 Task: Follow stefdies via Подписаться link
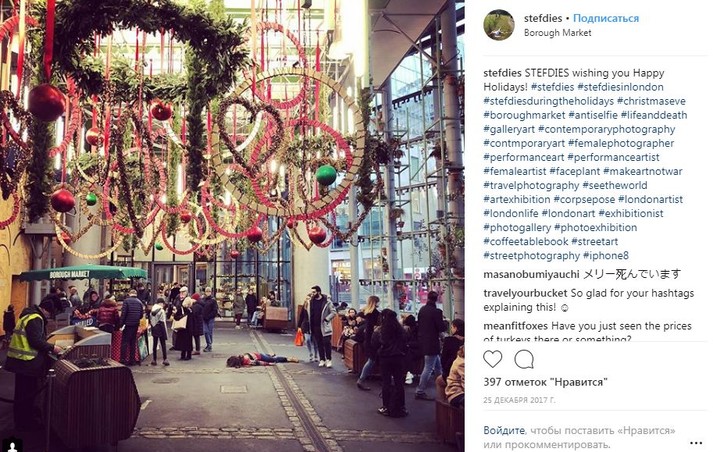pyautogui.click(x=606, y=18)
